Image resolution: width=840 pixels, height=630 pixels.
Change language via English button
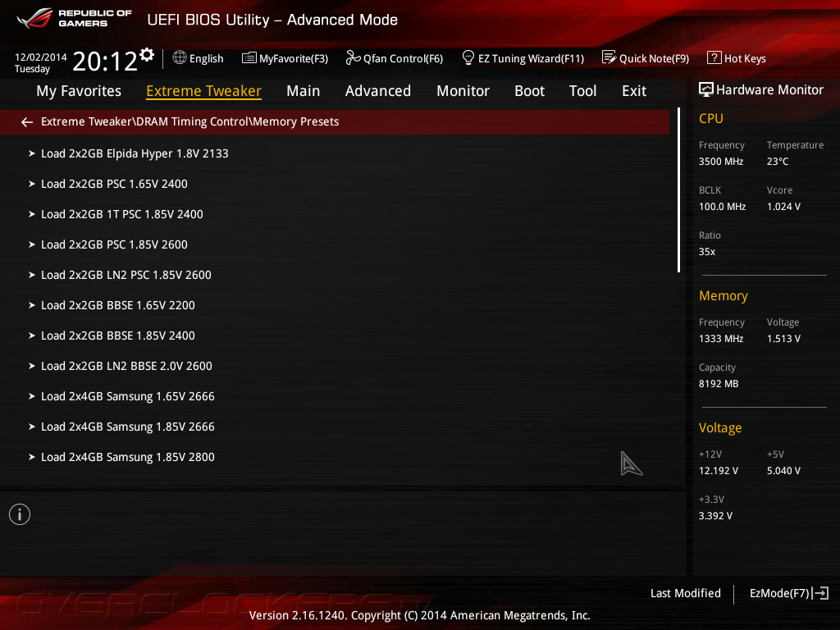point(199,58)
